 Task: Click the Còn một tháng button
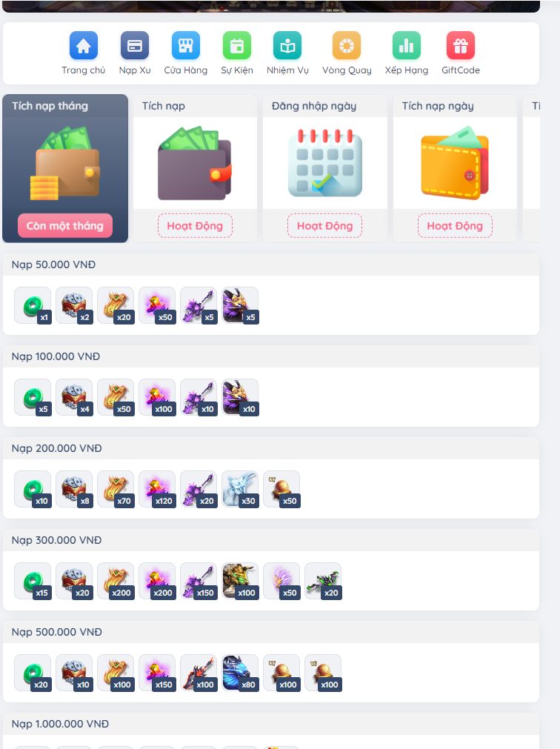point(65,225)
